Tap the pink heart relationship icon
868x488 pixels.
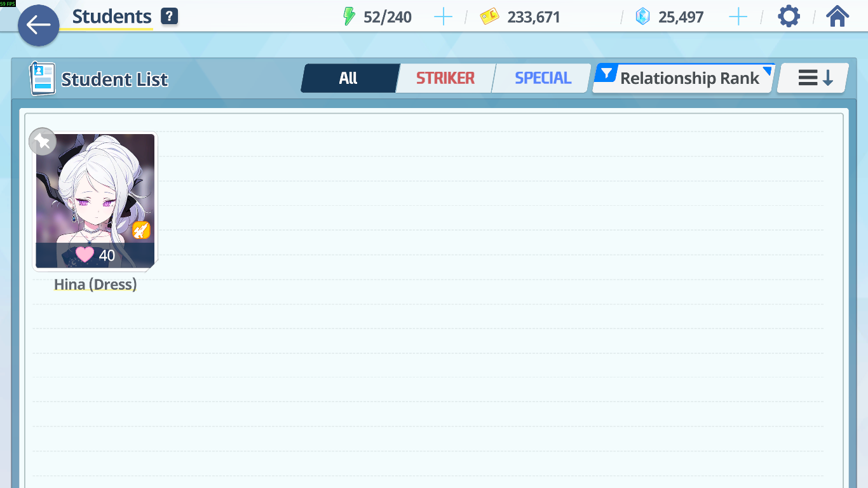pos(85,255)
